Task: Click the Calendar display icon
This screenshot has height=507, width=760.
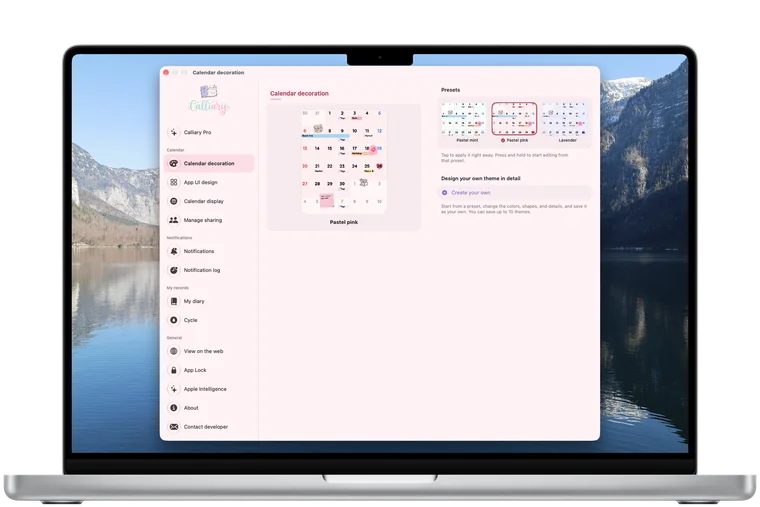Action: 174,201
